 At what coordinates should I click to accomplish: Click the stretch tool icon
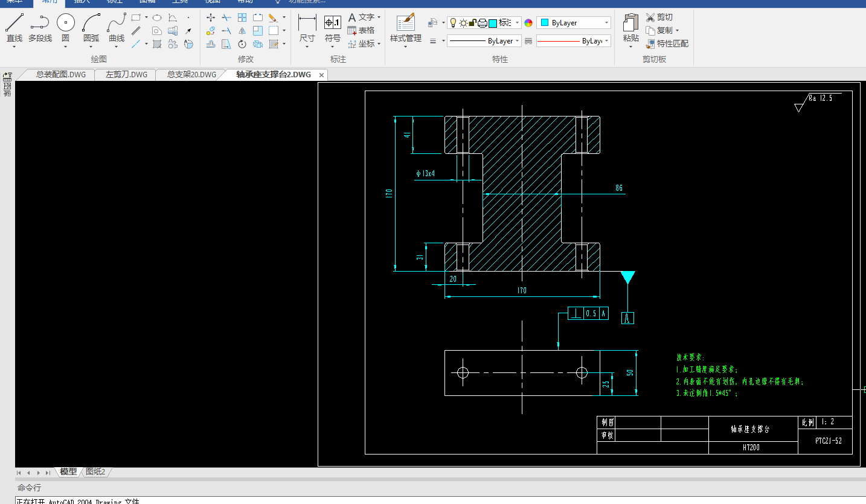pyautogui.click(x=226, y=44)
